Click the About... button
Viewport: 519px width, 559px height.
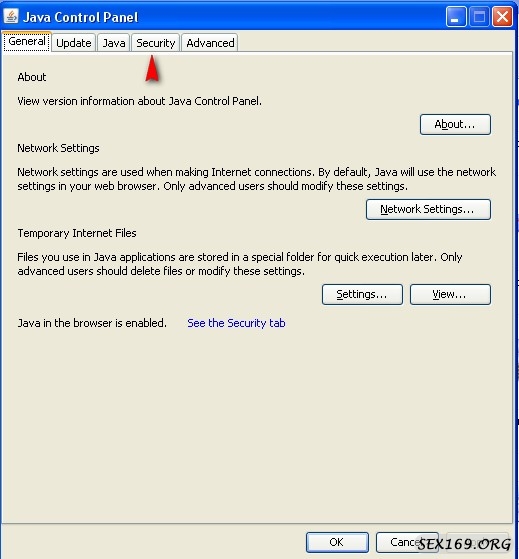pos(455,124)
